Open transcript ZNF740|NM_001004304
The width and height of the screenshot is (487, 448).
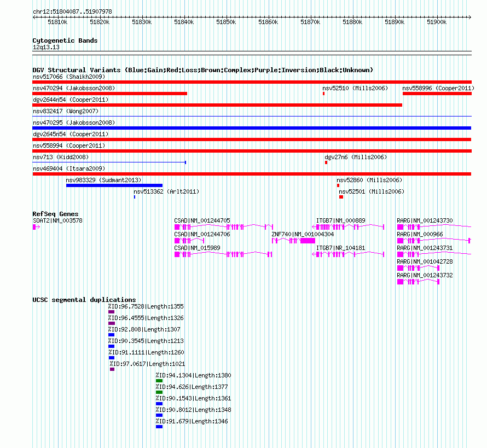(x=293, y=241)
